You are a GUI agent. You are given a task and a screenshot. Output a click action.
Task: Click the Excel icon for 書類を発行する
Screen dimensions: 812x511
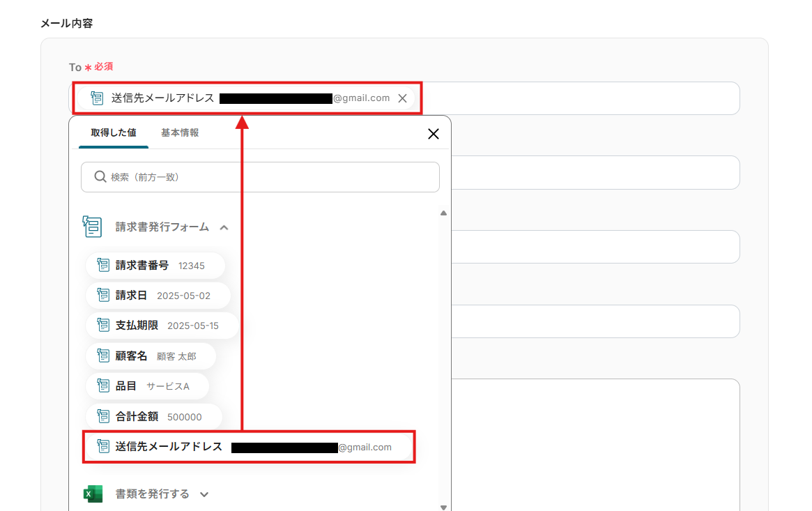pos(93,494)
